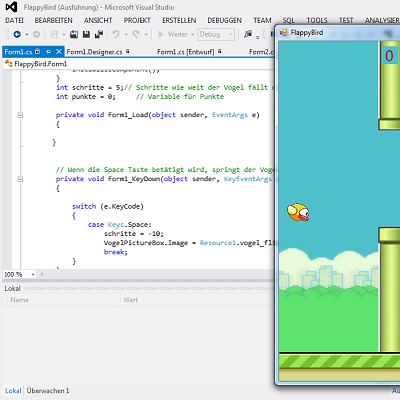This screenshot has height=400, width=400.
Task: Click the Find in Files toolbar icon
Action: 248,34
